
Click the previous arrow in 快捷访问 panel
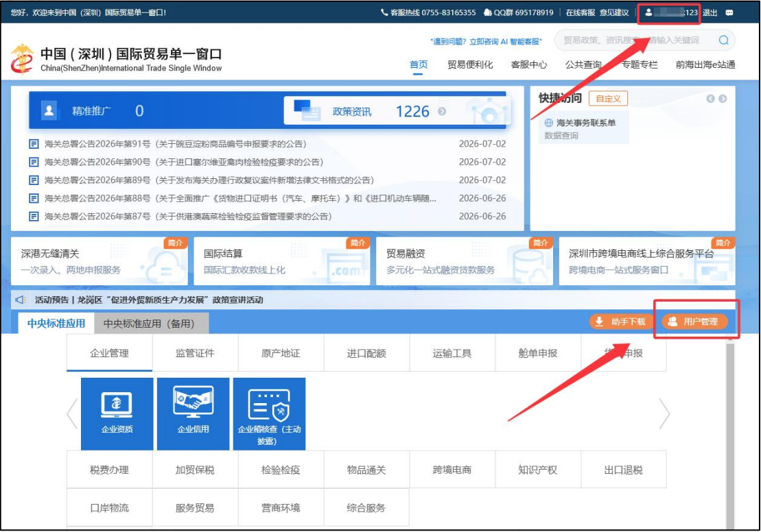(710, 99)
